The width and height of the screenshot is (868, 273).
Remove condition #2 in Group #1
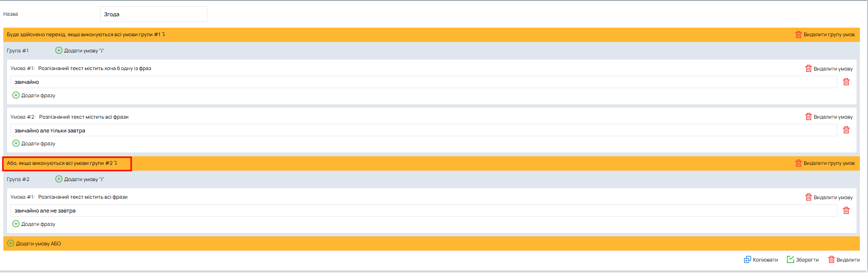(x=828, y=117)
